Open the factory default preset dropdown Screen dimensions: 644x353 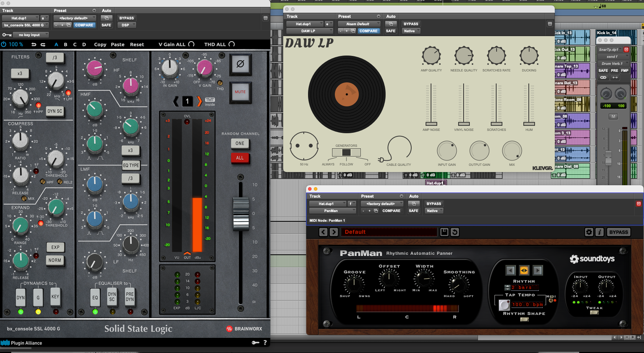[x=74, y=17]
